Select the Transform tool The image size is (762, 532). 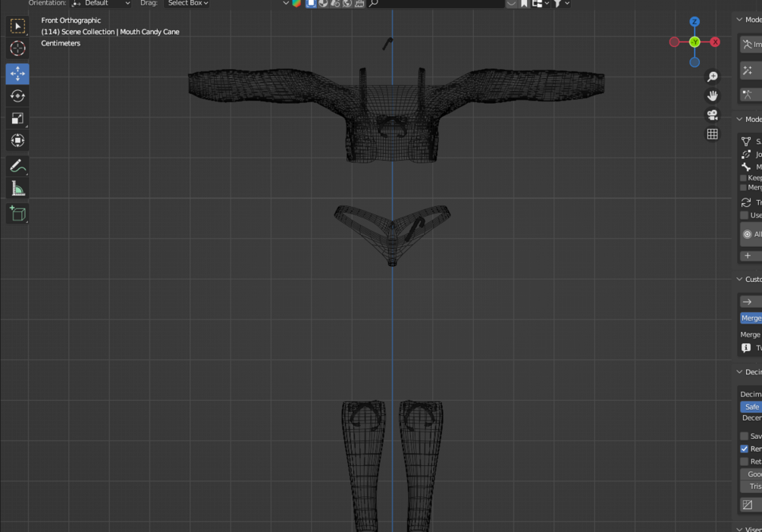pos(17,140)
